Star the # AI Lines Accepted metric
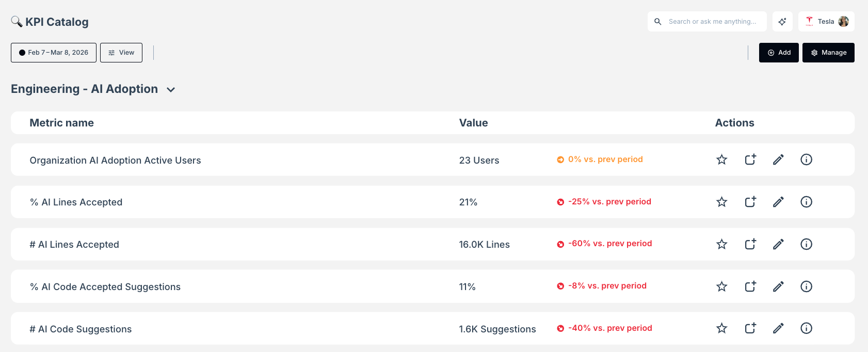Image resolution: width=868 pixels, height=352 pixels. coord(721,244)
